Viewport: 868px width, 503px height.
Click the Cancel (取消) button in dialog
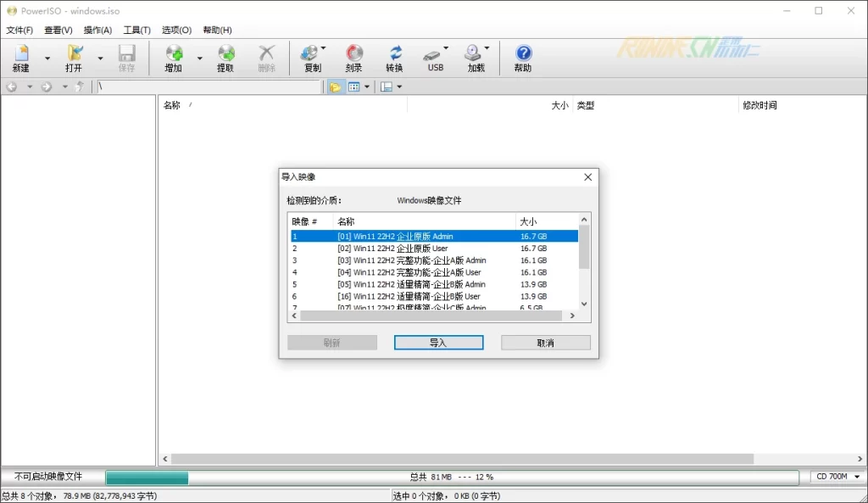pos(545,343)
